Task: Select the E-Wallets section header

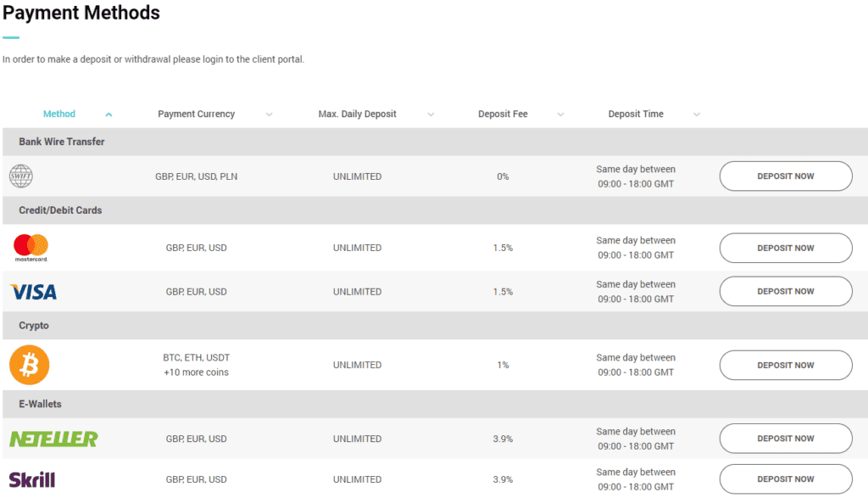Action: click(x=40, y=404)
